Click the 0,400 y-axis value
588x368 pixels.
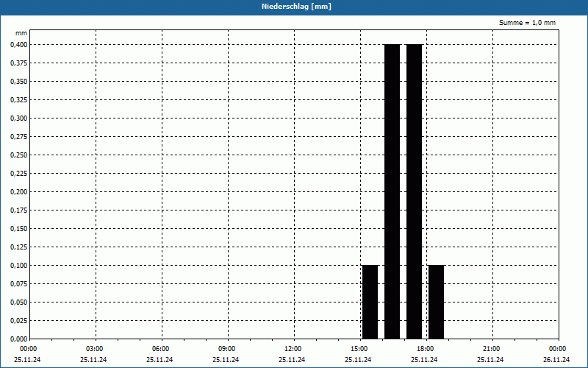19,45
